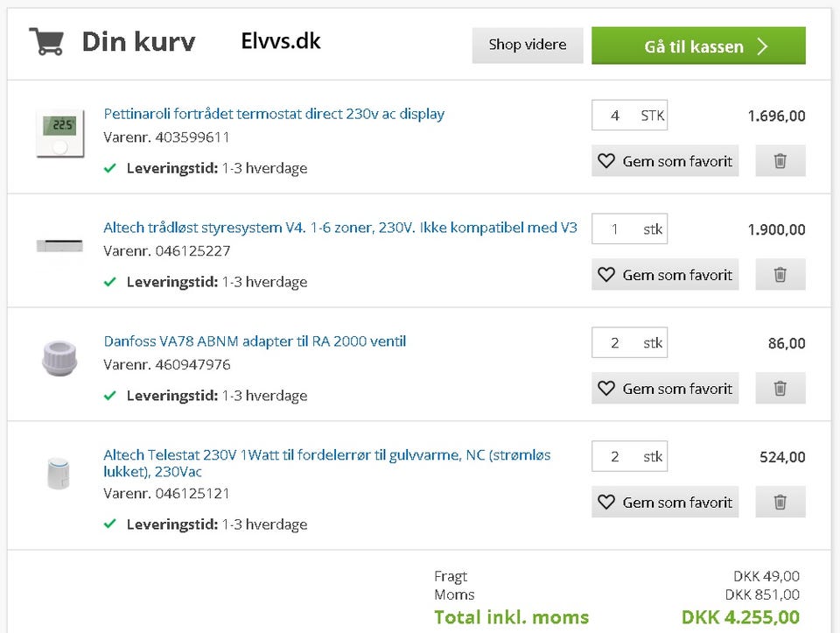Screen dimensions: 840x633
Task: Trash the Altech Telestat 230V item
Action: coord(780,503)
